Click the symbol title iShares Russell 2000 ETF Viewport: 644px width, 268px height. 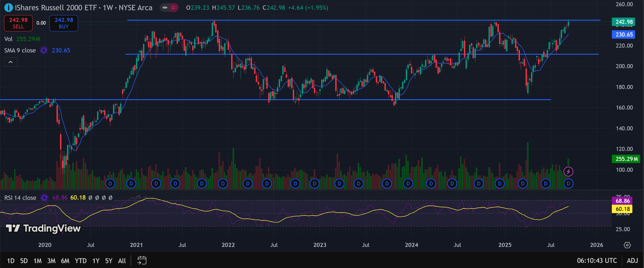pyautogui.click(x=56, y=8)
